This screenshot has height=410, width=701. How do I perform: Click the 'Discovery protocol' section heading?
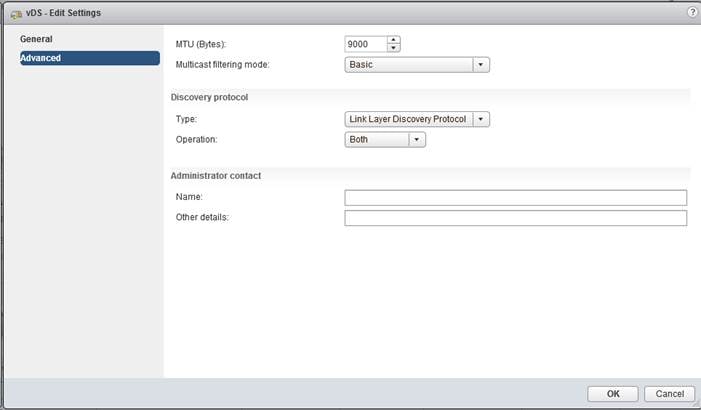[x=209, y=97]
